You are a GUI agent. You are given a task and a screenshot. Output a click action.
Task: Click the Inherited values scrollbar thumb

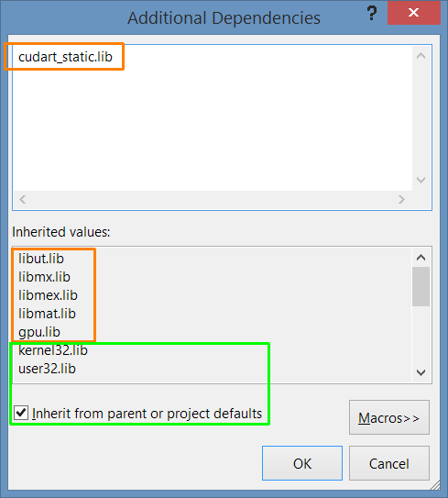pos(421,286)
